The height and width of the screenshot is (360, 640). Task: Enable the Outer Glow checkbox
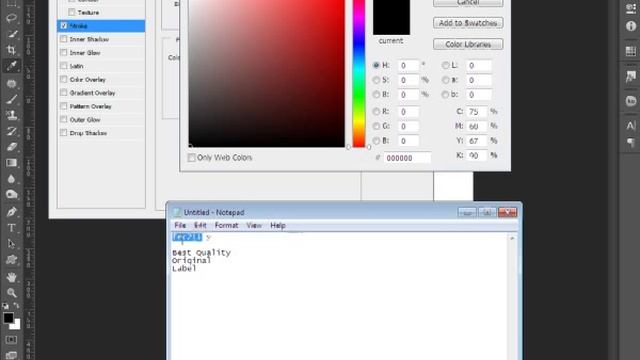64,120
